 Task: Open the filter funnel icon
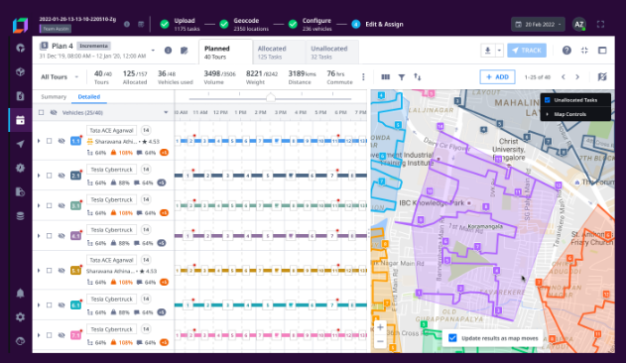coord(402,77)
